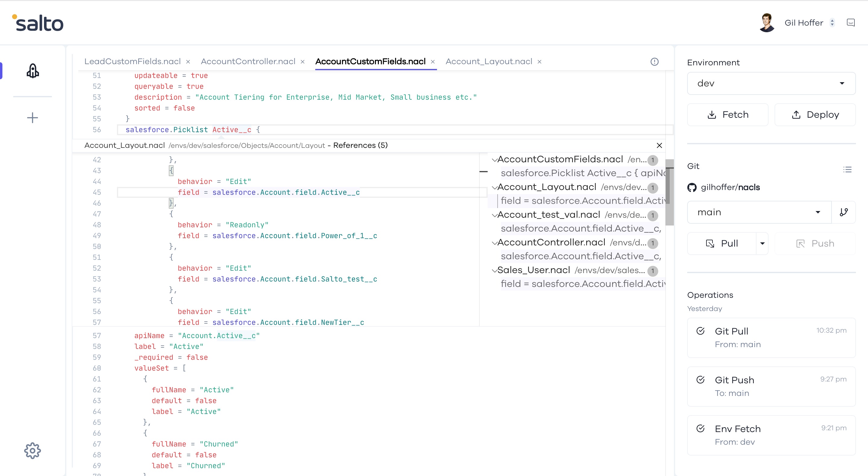
Task: Click the Push button
Action: pyautogui.click(x=815, y=243)
